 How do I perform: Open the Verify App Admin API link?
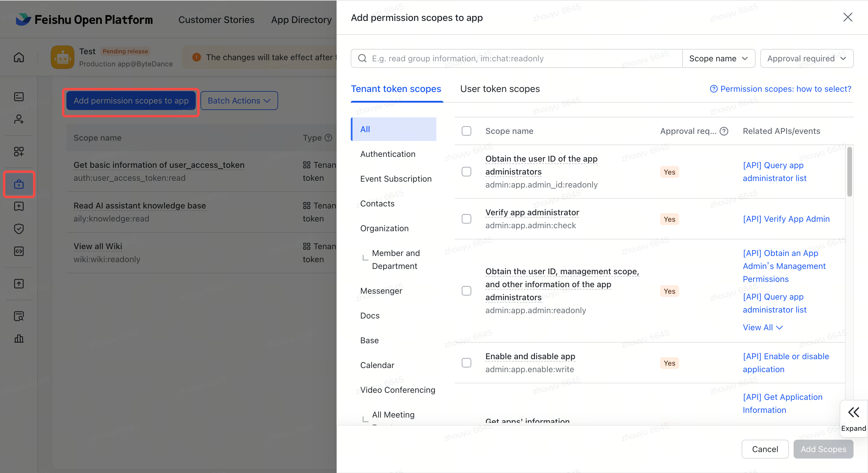(x=786, y=219)
